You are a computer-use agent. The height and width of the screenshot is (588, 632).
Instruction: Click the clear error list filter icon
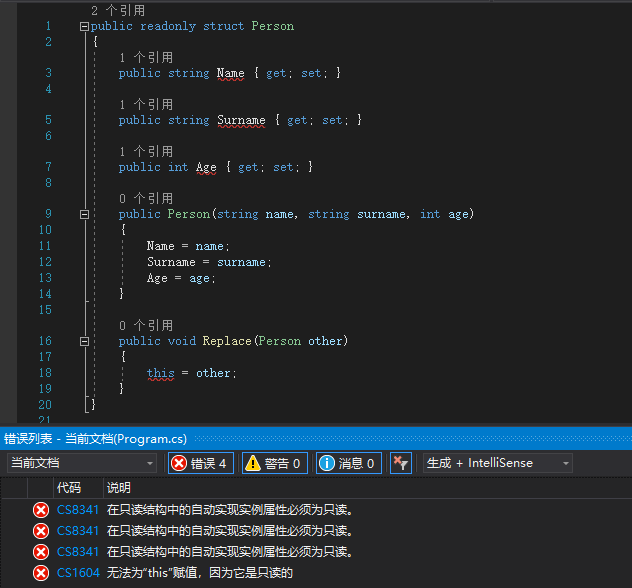point(400,463)
